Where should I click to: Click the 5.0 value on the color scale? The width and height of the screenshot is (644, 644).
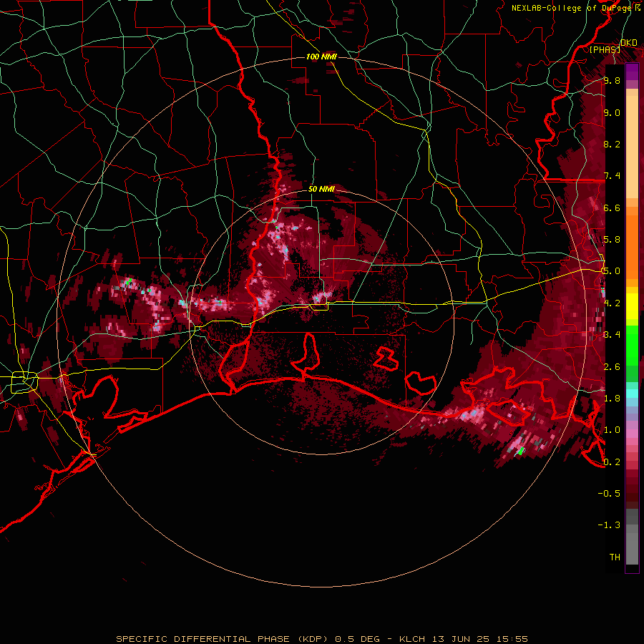tap(612, 271)
